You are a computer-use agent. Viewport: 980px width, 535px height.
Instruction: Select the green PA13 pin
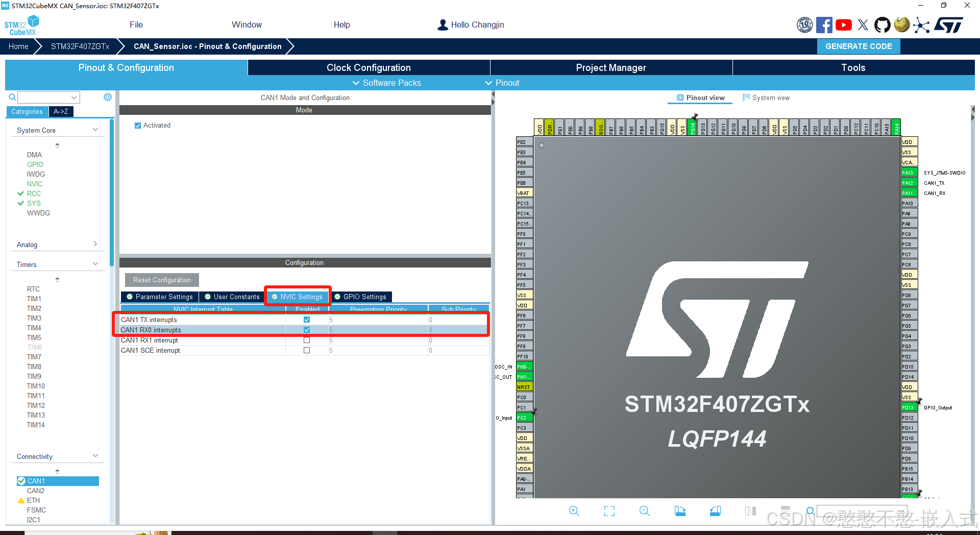tap(910, 173)
